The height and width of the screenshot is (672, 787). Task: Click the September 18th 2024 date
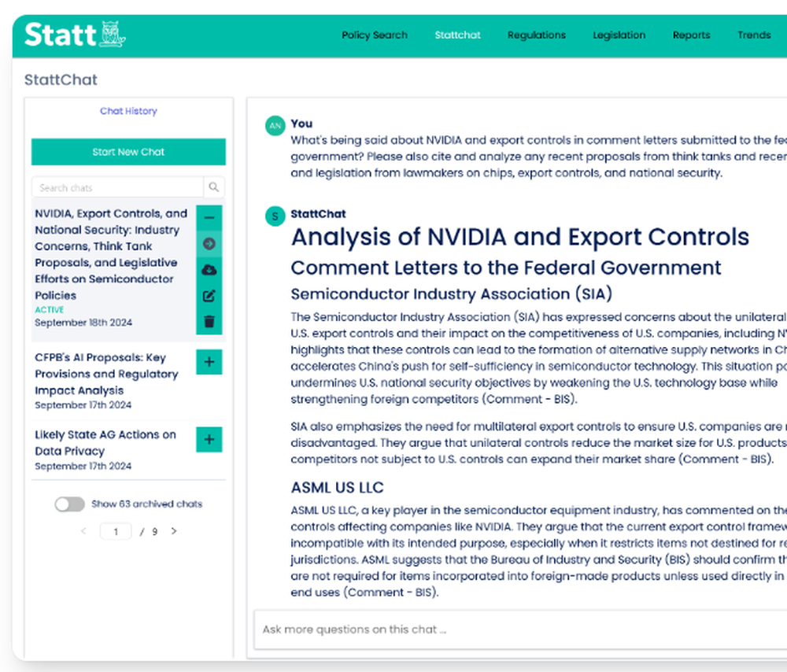pos(83,322)
